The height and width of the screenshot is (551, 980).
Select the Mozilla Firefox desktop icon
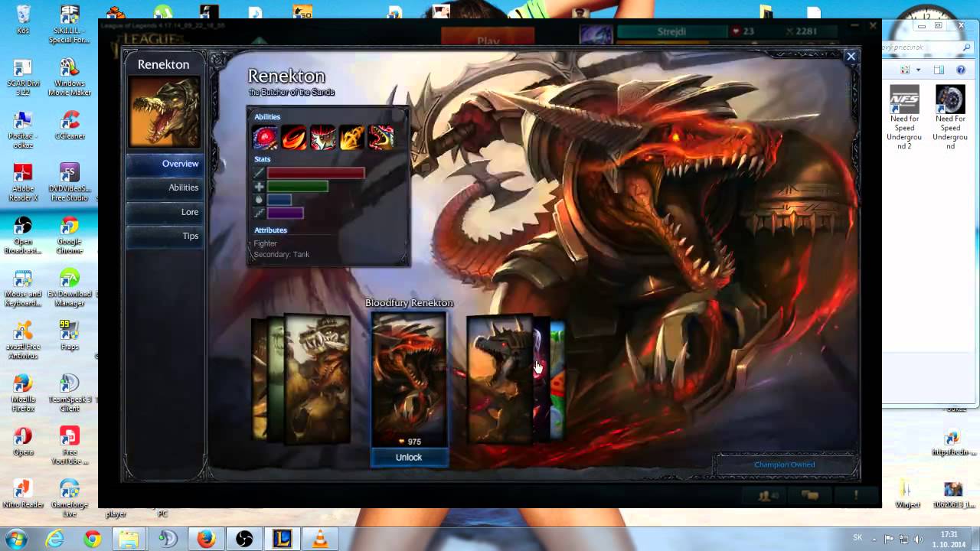coord(23,393)
